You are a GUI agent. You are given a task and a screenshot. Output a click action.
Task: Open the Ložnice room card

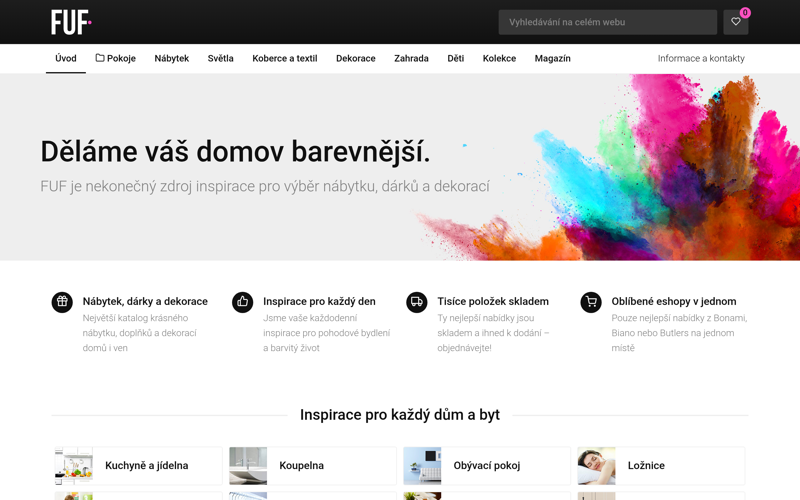click(x=661, y=465)
